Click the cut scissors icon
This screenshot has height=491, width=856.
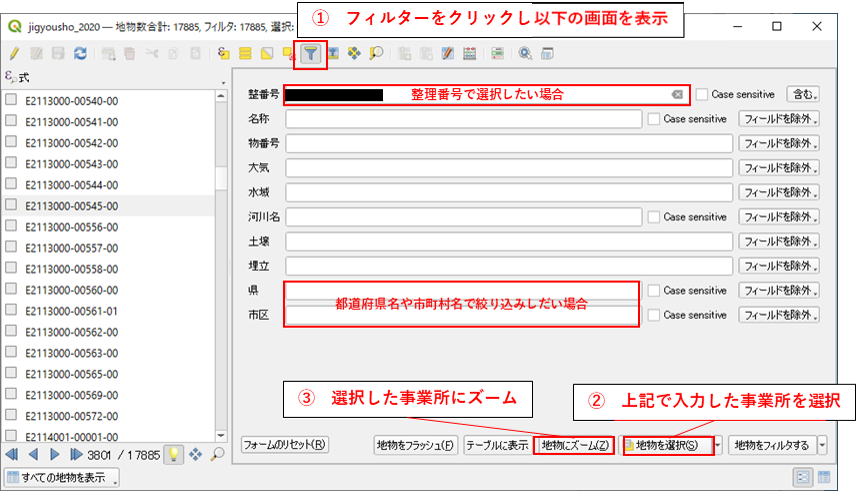152,54
